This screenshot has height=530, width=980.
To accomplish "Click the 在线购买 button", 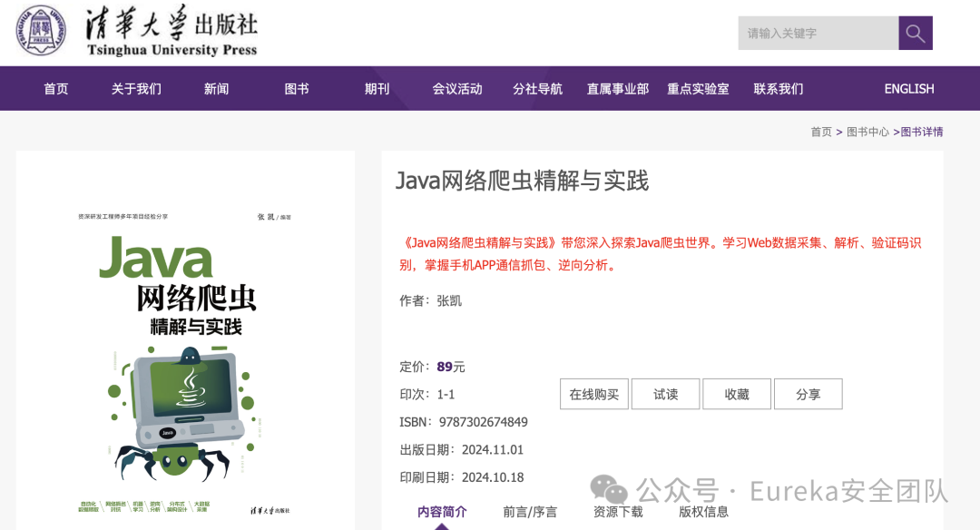I will 593,395.
